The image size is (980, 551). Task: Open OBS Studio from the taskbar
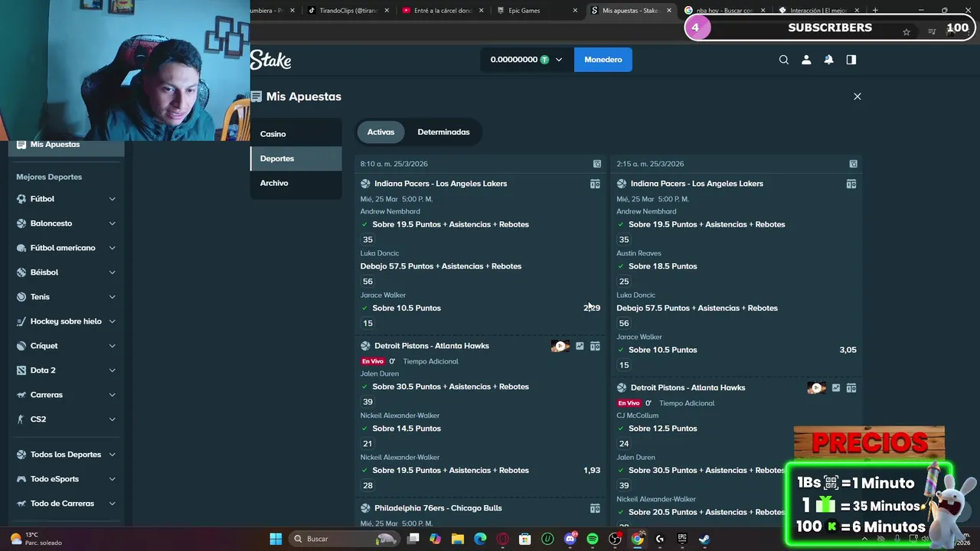click(615, 539)
